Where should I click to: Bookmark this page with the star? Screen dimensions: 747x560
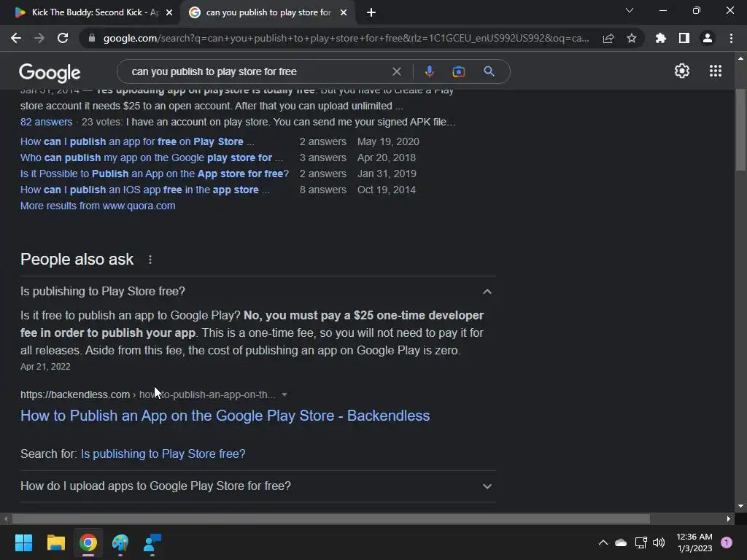point(632,38)
